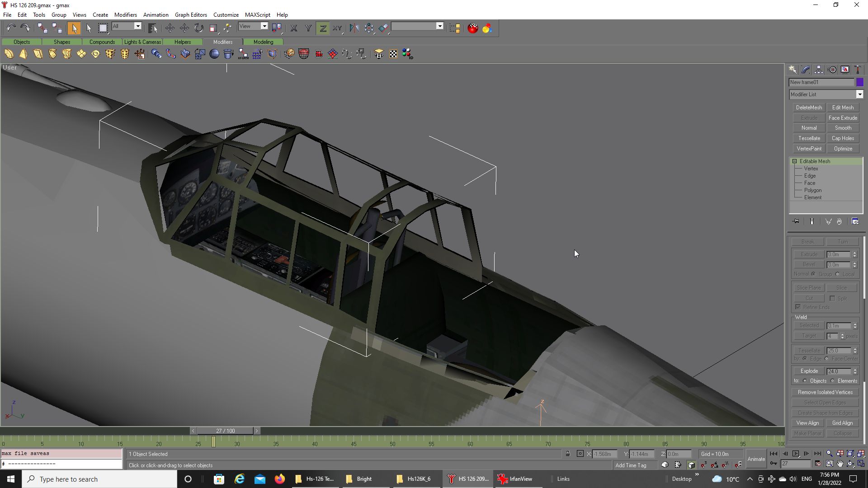The image size is (868, 488).
Task: Select the Elements radio button for Explode
Action: click(x=833, y=381)
